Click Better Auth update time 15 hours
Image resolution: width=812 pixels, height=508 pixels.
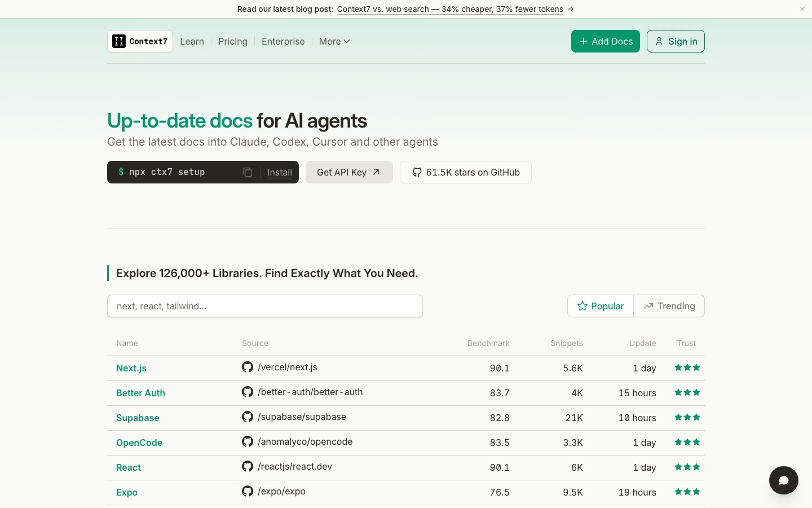click(x=637, y=393)
